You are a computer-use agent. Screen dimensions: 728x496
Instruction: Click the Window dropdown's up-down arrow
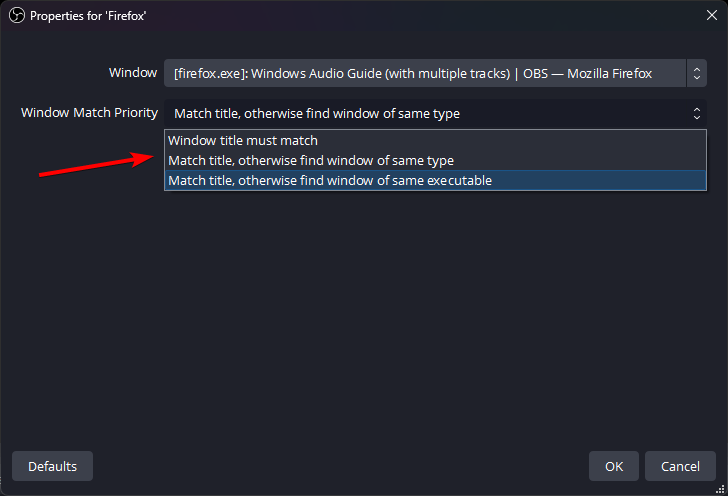[696, 73]
